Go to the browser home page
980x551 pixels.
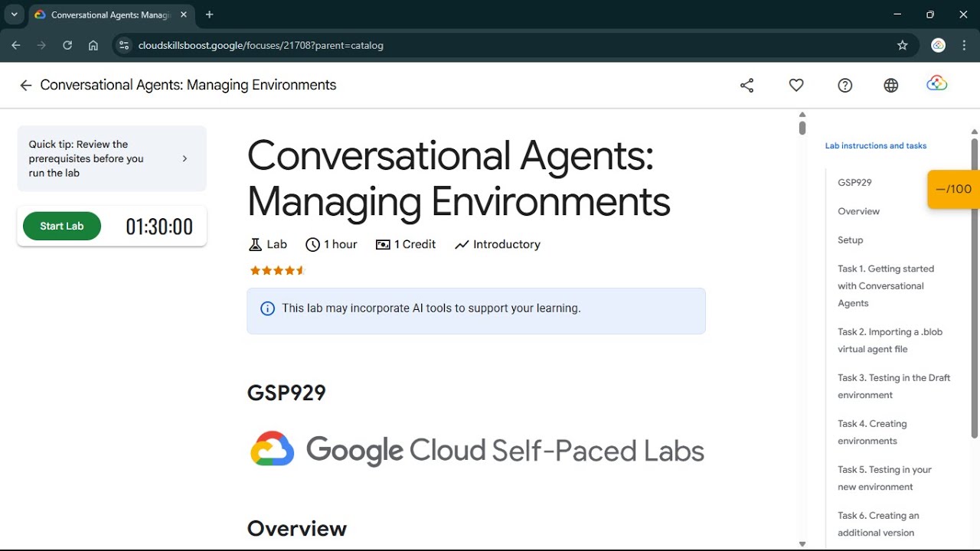click(93, 45)
